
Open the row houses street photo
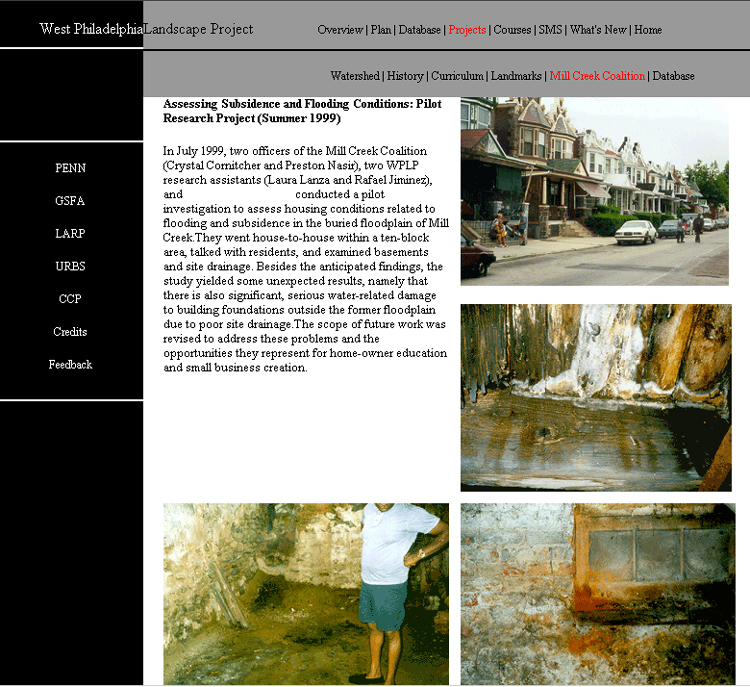pyautogui.click(x=595, y=191)
